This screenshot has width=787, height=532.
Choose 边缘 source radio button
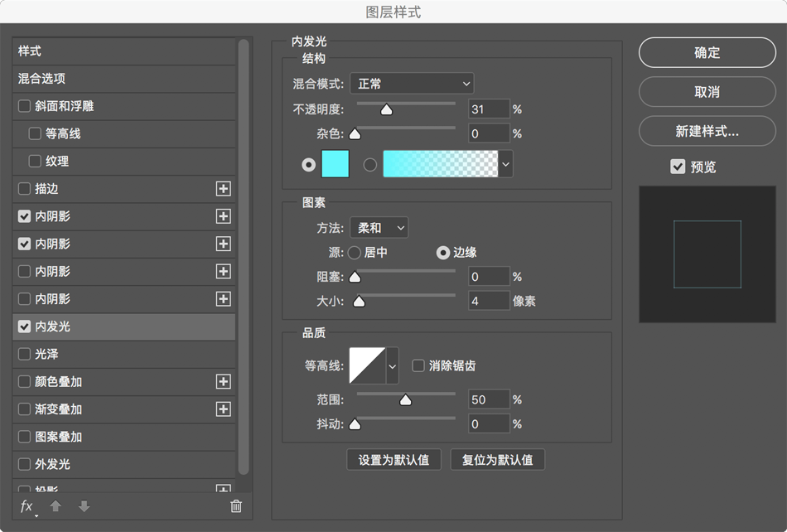[x=442, y=253]
